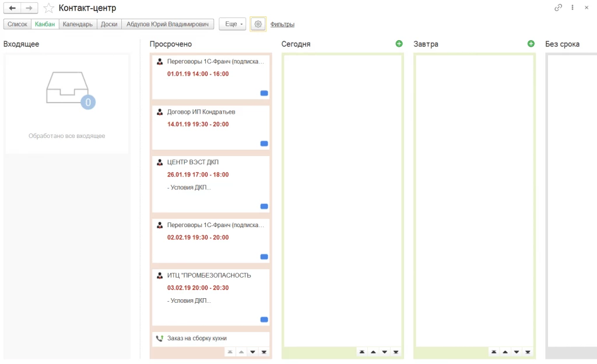Choose user Абдулов Юрий Владимирович
Image resolution: width=597 pixels, height=364 pixels.
coord(167,24)
